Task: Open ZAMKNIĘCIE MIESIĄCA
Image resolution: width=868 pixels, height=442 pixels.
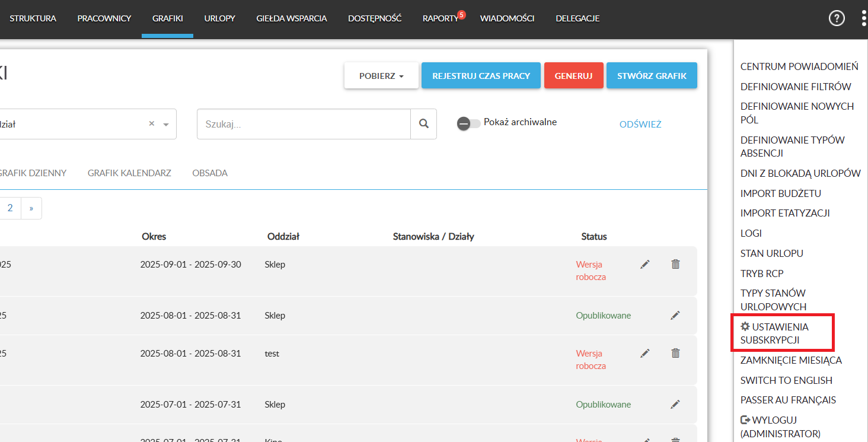Action: [791, 360]
